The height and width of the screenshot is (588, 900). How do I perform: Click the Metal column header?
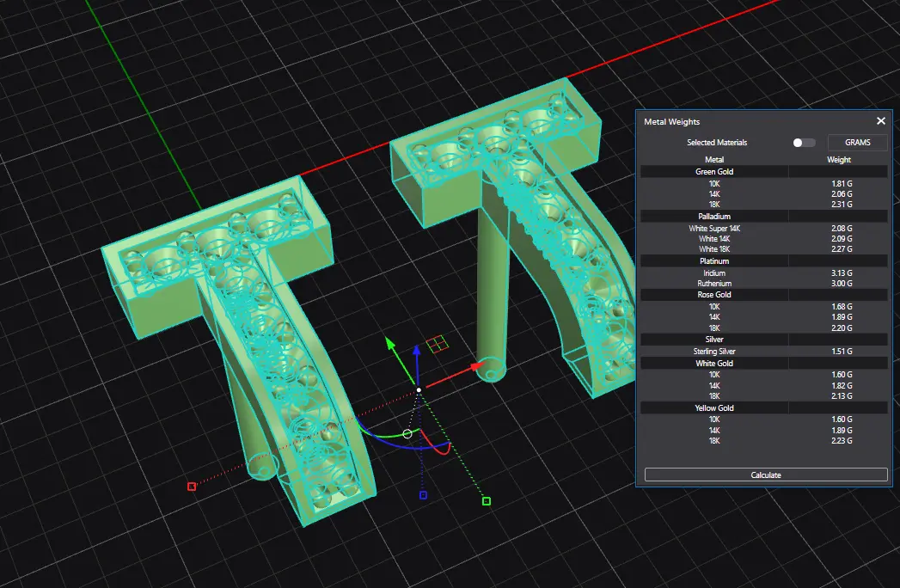coord(713,160)
